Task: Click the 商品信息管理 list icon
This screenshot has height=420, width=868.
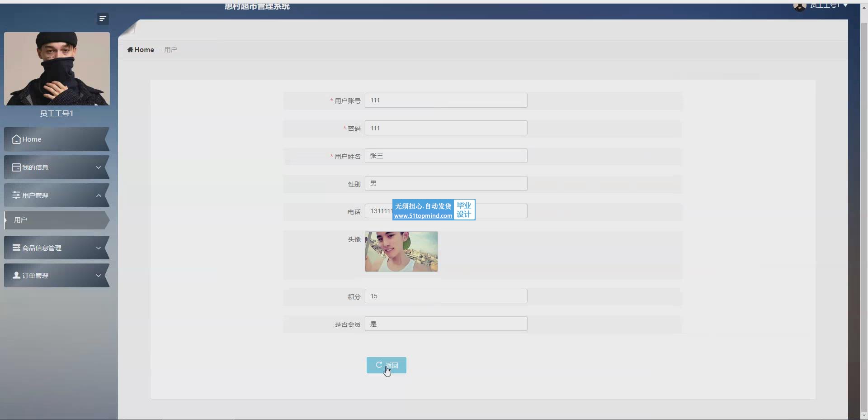Action: [x=16, y=248]
